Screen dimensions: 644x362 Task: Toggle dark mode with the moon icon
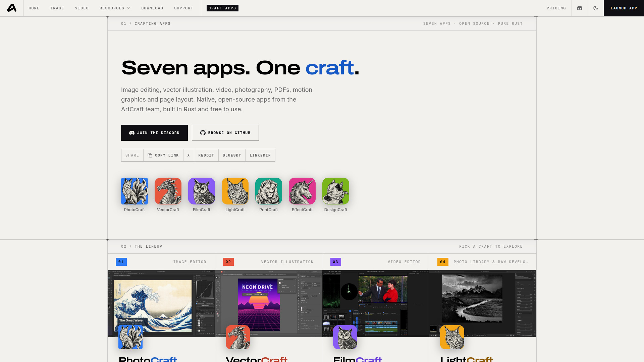tap(596, 8)
